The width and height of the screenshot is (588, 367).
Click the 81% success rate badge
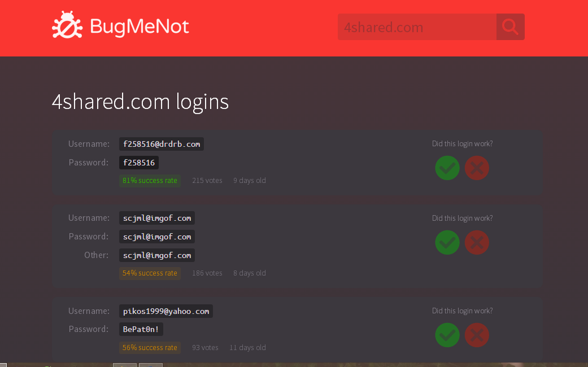(x=150, y=181)
